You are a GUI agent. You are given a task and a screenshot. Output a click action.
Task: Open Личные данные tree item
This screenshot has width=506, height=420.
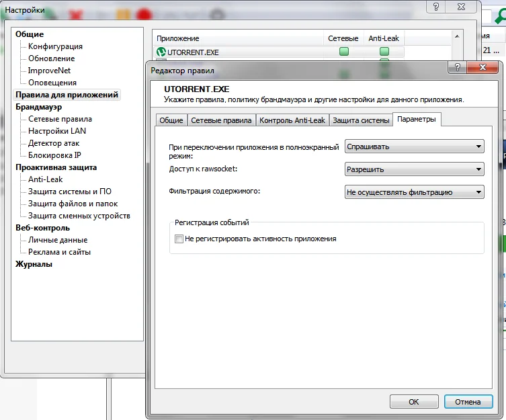coord(58,240)
